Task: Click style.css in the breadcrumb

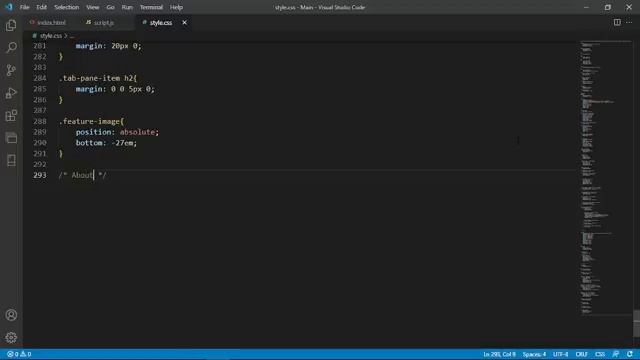Action: [x=51, y=36]
